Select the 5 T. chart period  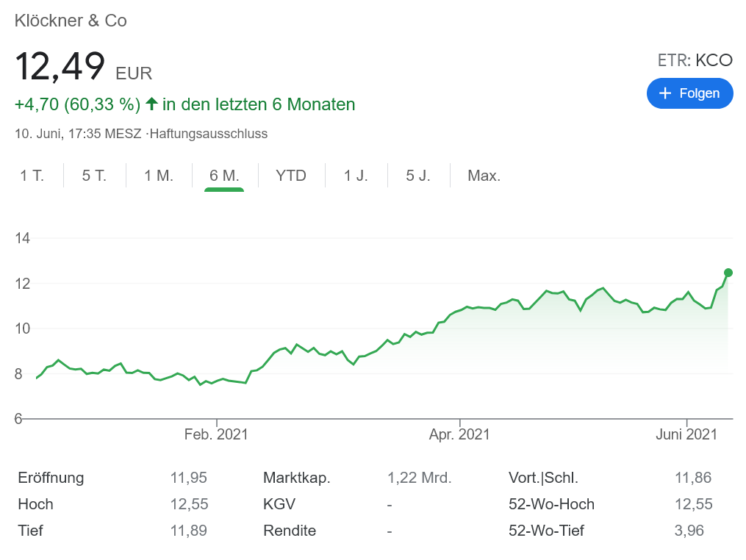[x=94, y=176]
